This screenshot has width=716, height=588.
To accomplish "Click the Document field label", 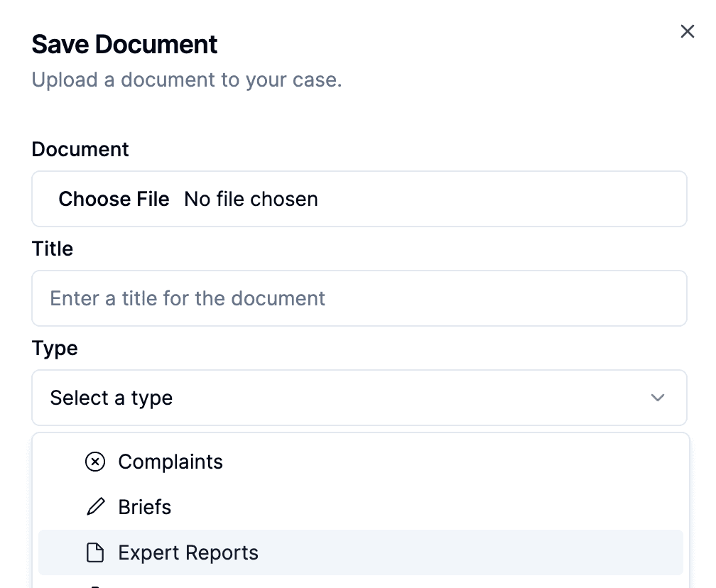I will point(80,149).
